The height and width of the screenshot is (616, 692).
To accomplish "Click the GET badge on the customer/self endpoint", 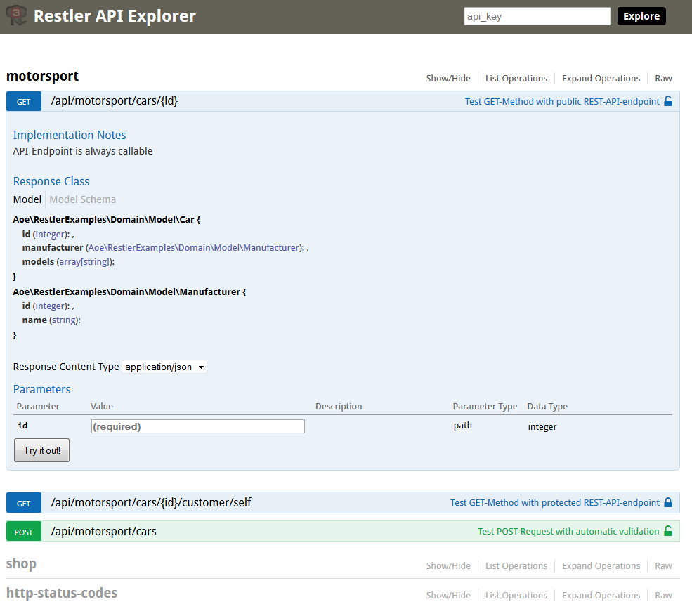I will click(23, 502).
